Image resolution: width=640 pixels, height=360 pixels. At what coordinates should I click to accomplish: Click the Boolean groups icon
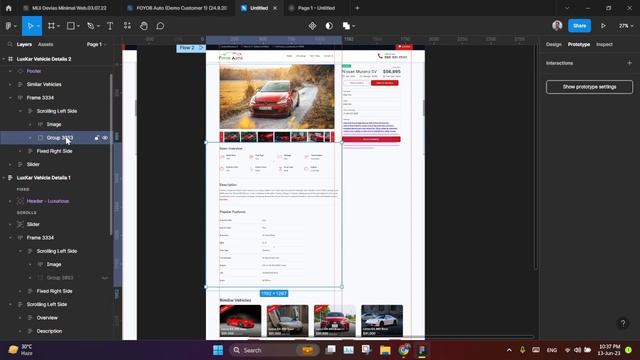pos(346,26)
